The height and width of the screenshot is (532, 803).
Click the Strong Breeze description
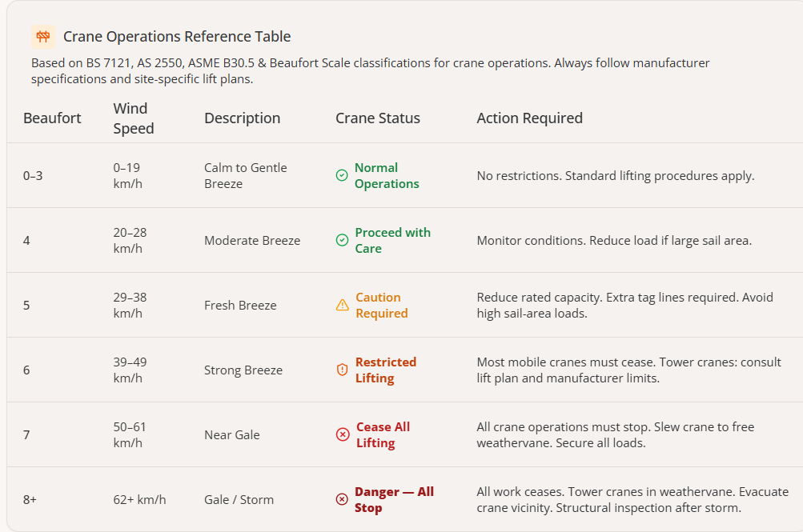point(243,370)
